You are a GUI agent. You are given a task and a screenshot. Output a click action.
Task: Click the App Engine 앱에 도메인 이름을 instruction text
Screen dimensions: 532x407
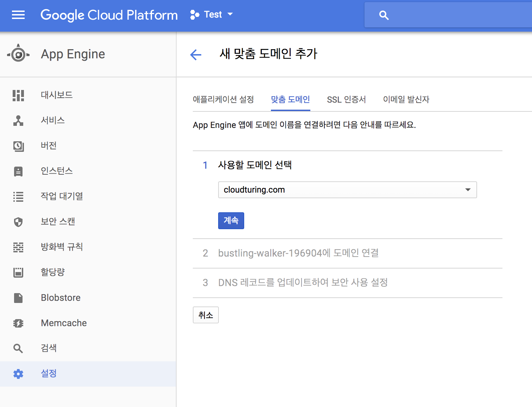point(304,125)
